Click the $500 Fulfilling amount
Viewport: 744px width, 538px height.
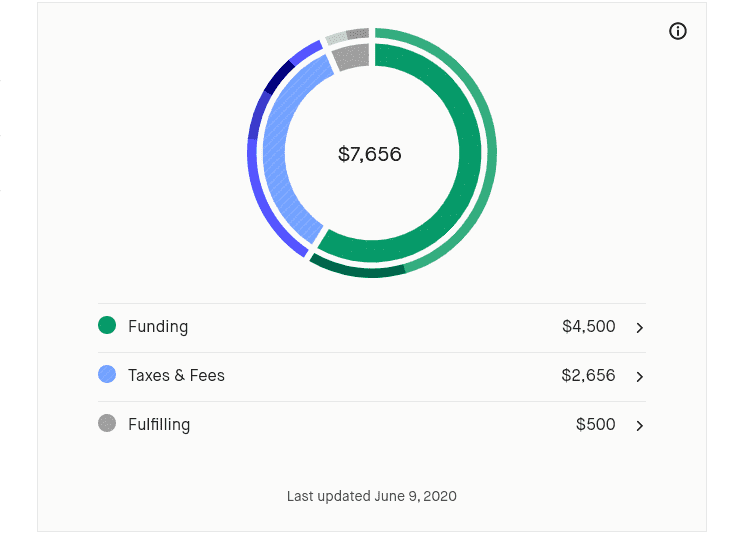pos(595,425)
